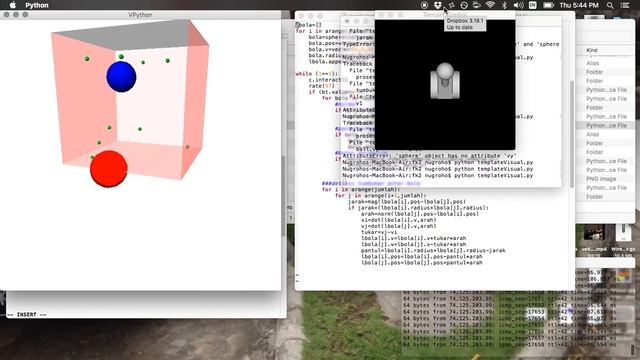This screenshot has height=360, width=640.
Task: Open the Python application menu
Action: [x=37, y=5]
